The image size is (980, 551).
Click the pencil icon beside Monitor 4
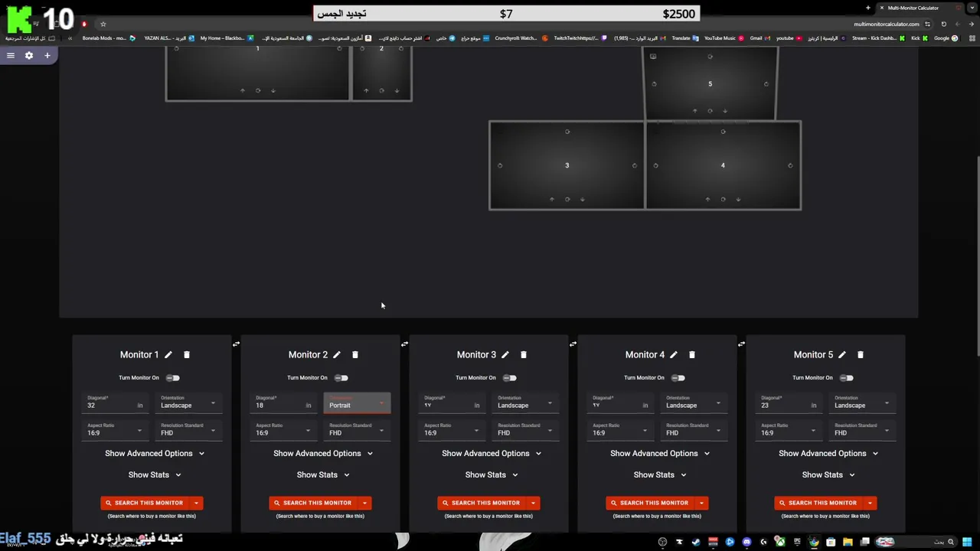pos(674,354)
